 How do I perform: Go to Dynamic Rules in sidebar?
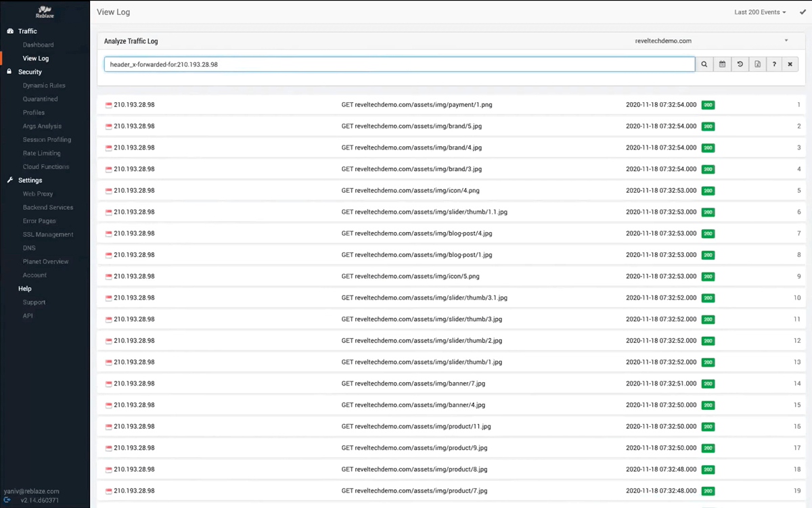coord(44,85)
